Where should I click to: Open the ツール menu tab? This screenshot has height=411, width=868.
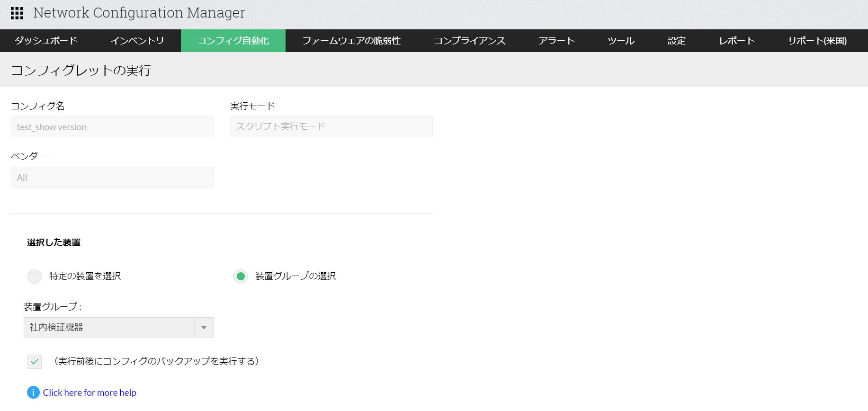point(621,41)
